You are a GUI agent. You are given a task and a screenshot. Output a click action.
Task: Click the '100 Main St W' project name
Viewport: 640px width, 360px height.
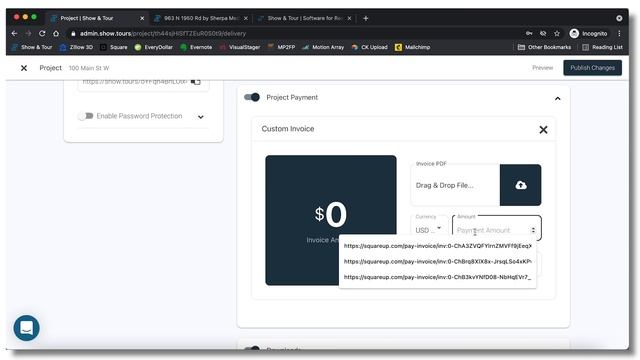coord(89,68)
